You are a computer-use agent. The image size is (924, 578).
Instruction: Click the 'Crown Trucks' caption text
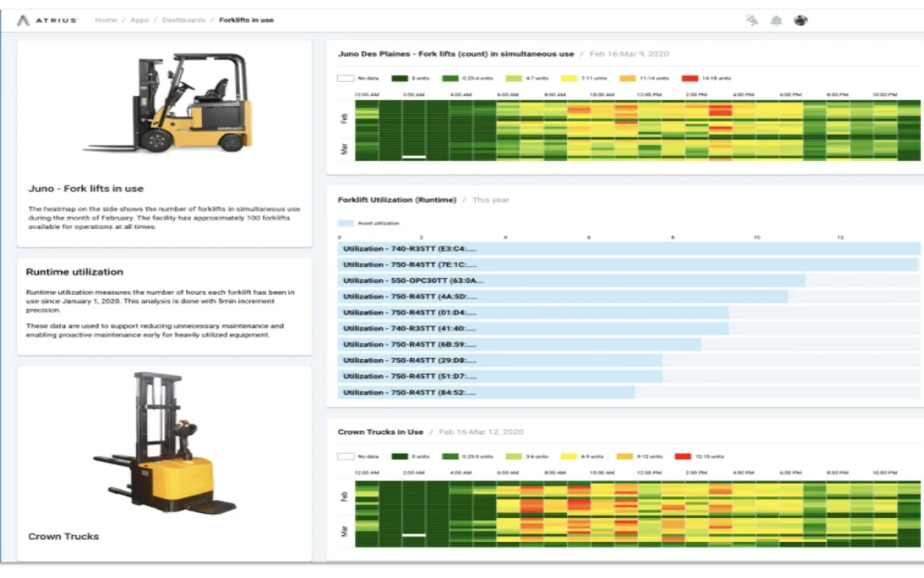(x=64, y=536)
